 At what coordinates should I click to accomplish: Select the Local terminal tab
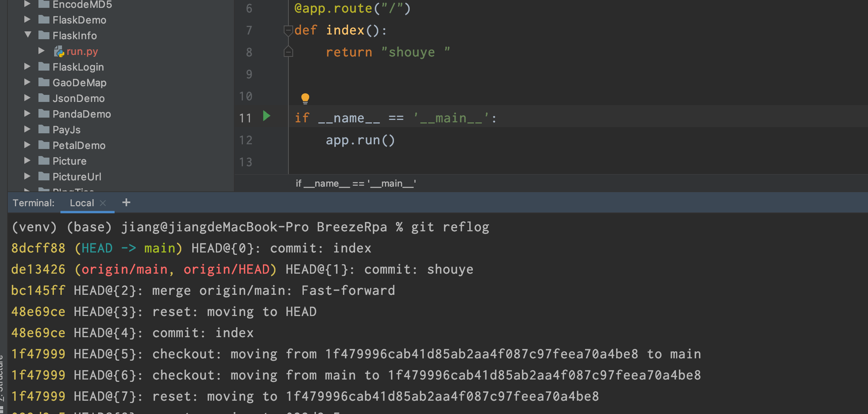tap(82, 203)
